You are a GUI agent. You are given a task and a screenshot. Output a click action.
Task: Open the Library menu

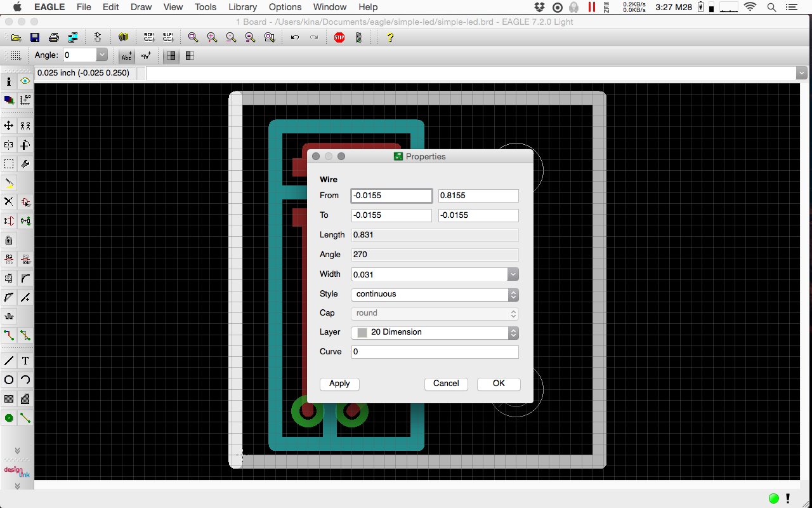tap(242, 7)
